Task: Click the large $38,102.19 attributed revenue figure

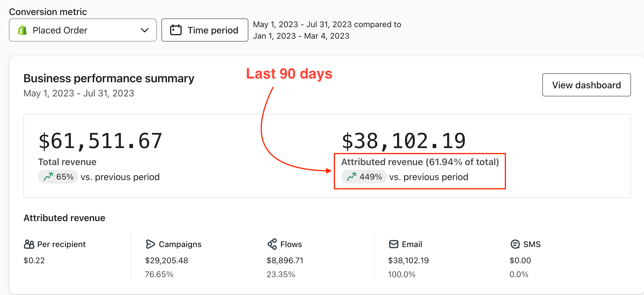Action: pyautogui.click(x=403, y=141)
